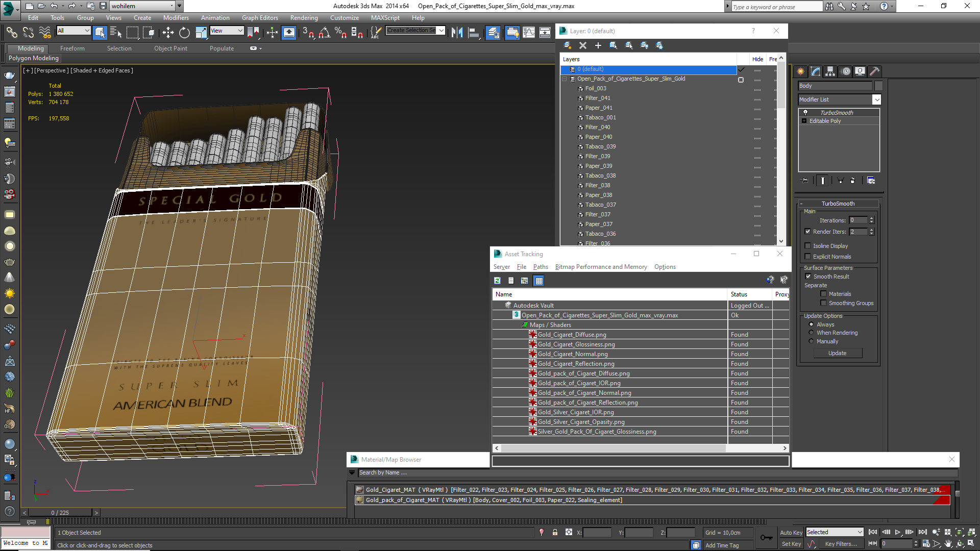
Task: Click the Key Filters button
Action: tap(841, 544)
